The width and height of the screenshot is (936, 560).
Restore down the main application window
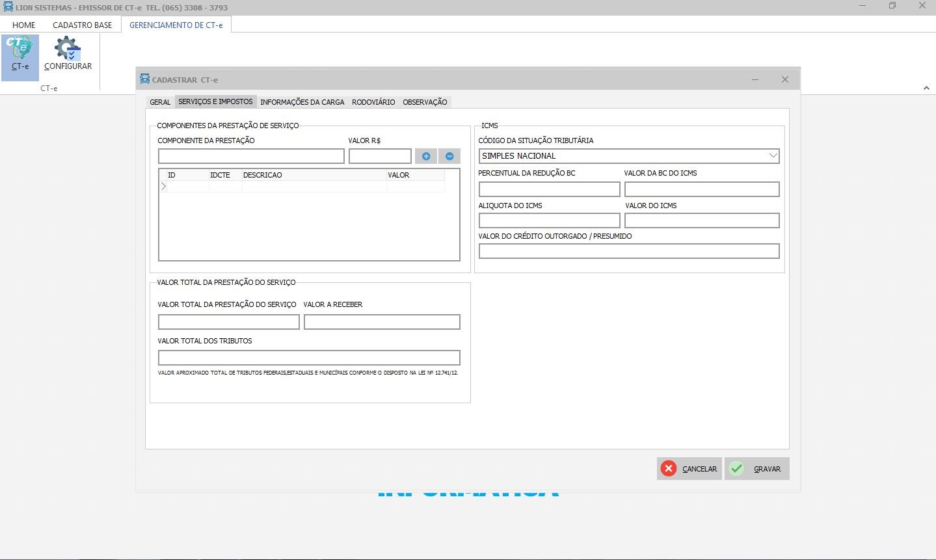892,6
